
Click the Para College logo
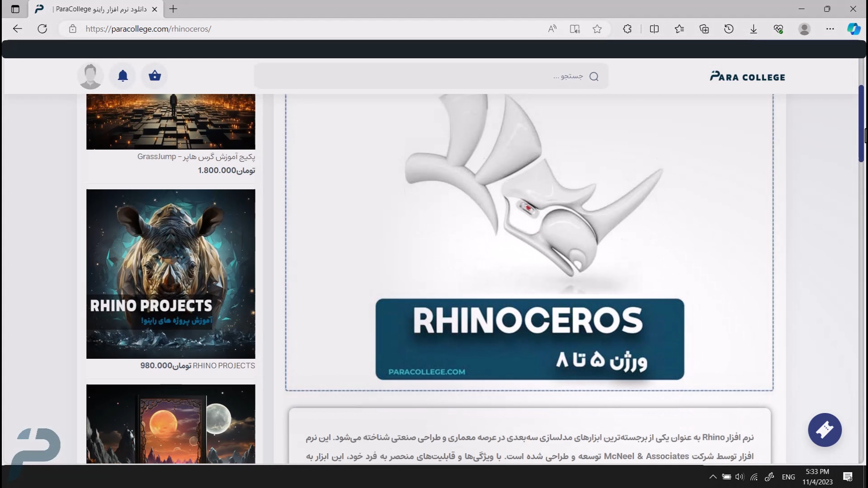(747, 76)
